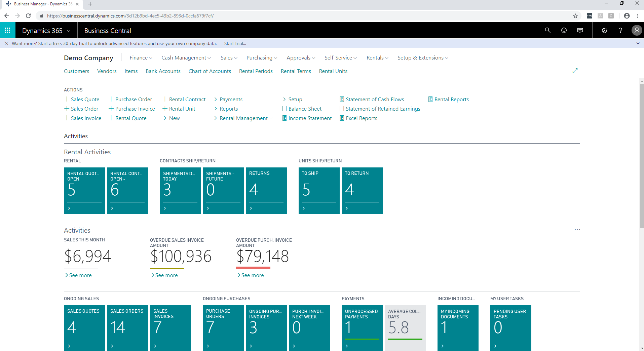This screenshot has width=644, height=351.
Task: Open the Rental Quotes Open tile
Action: click(84, 191)
